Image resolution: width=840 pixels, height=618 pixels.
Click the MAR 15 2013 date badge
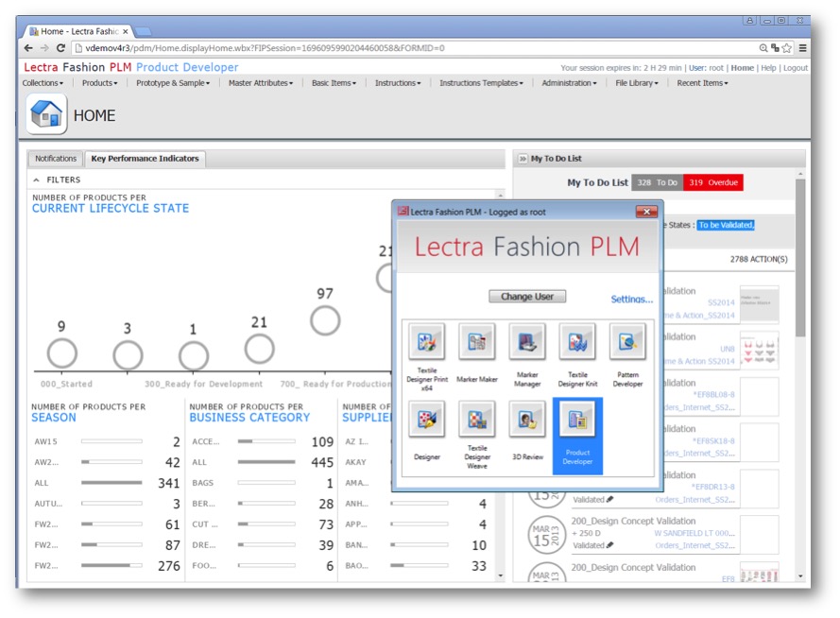point(546,534)
